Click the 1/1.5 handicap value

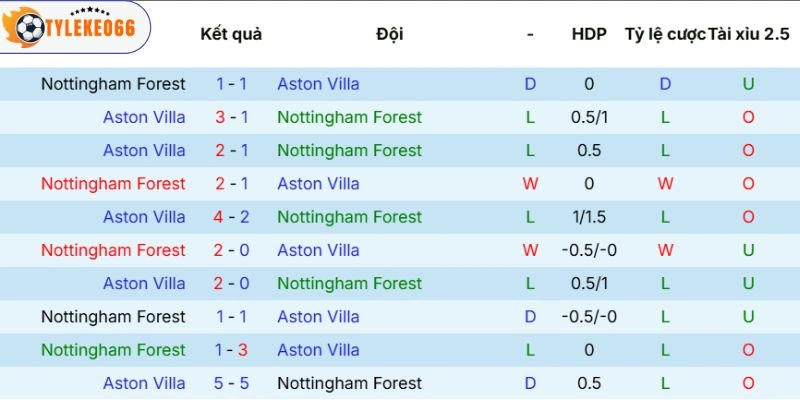pos(589,217)
